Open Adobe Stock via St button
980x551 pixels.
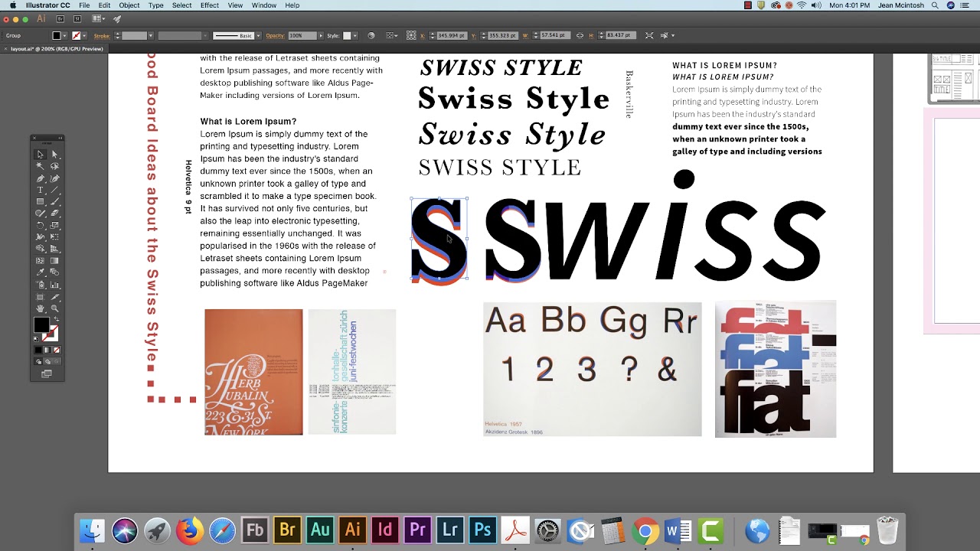[77, 18]
